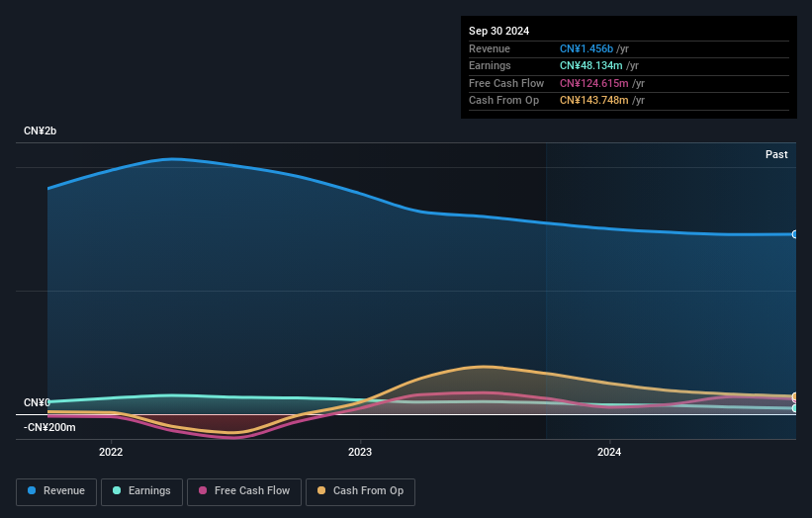Click the CN¥2b y-axis label

pyautogui.click(x=40, y=130)
